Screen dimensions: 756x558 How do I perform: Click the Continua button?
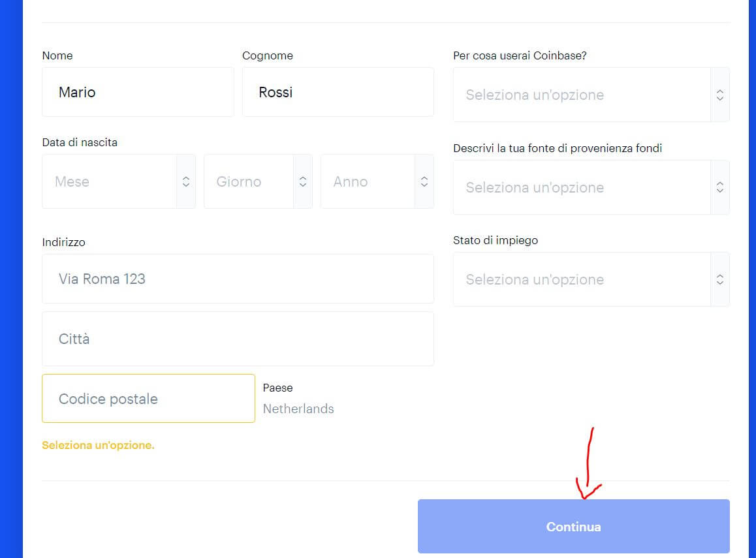point(573,526)
